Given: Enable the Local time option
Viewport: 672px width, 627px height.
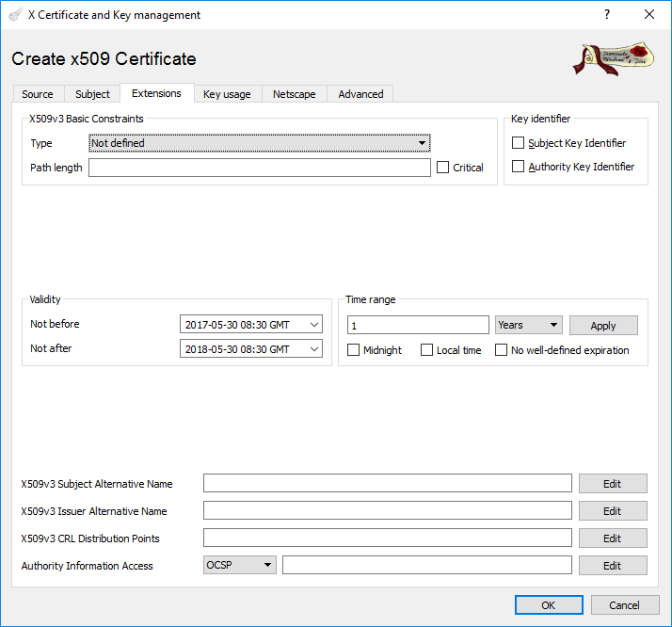Looking at the screenshot, I should click(427, 350).
